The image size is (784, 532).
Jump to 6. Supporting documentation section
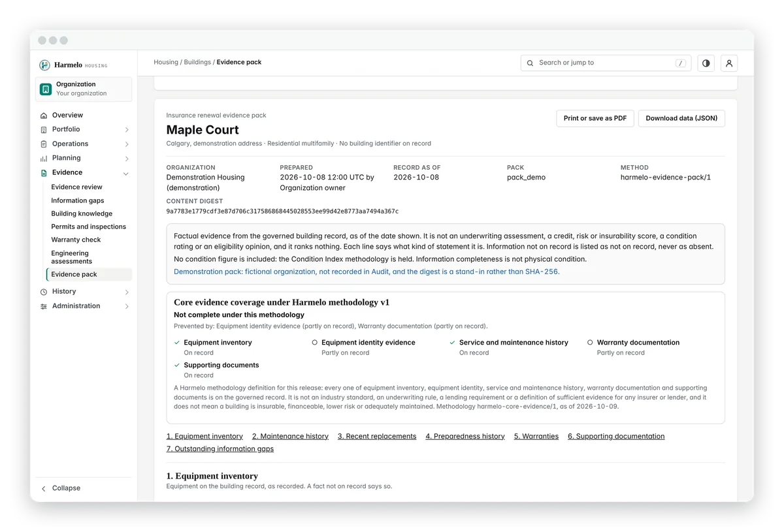coord(616,437)
